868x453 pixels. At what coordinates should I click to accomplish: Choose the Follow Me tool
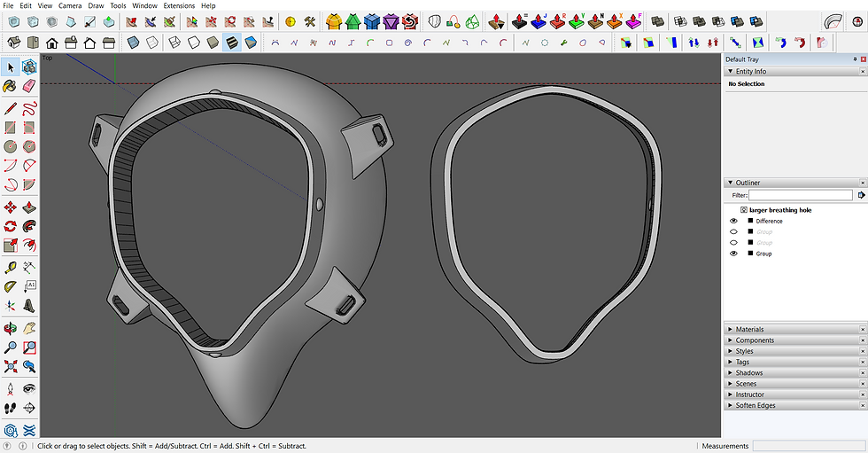pos(29,226)
